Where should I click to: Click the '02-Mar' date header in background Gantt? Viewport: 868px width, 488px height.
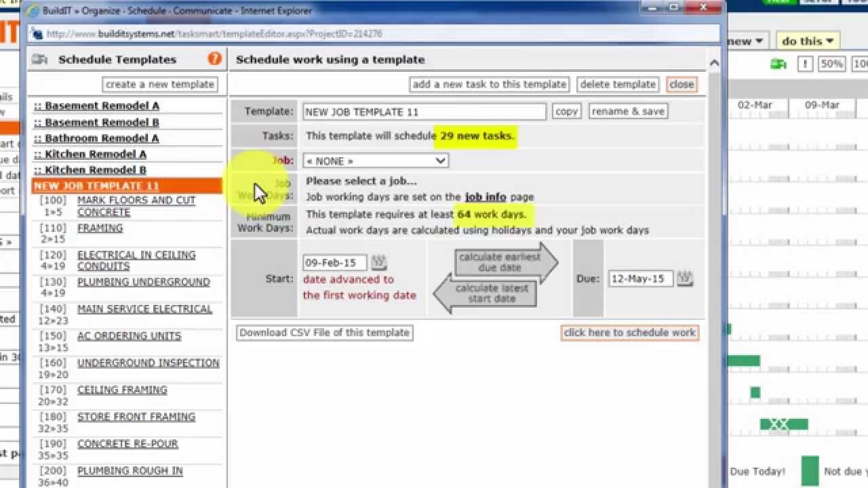pyautogui.click(x=755, y=105)
